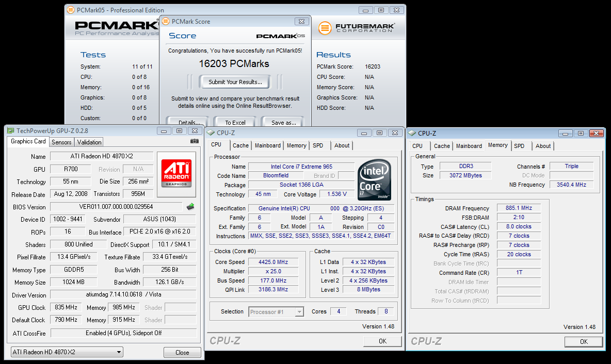
Task: Click the ATI CrossFire status field
Action: point(123,333)
